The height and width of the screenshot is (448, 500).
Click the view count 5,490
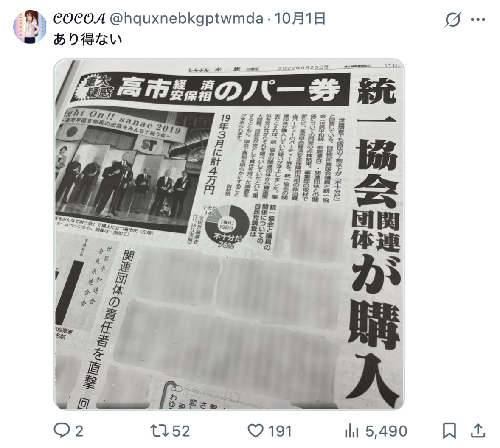386,431
